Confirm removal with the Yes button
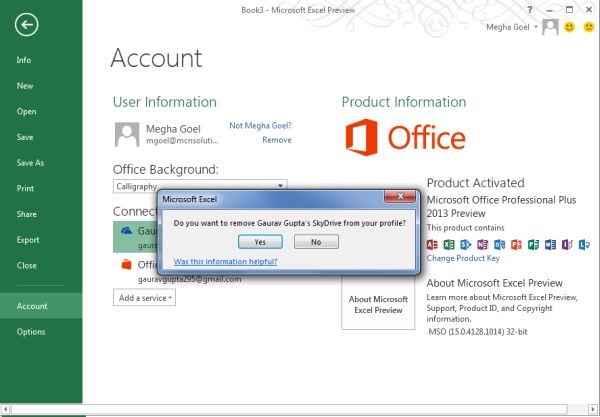600x417 pixels. tap(260, 242)
